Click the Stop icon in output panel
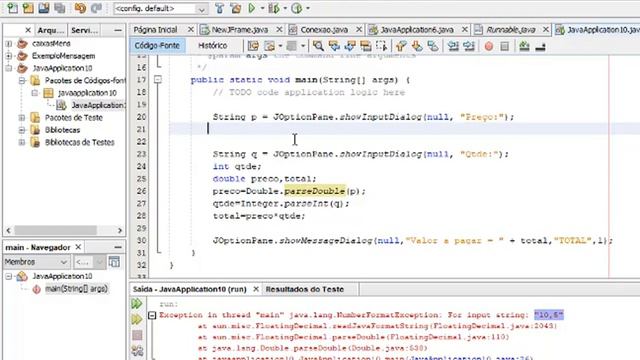 coord(137,336)
